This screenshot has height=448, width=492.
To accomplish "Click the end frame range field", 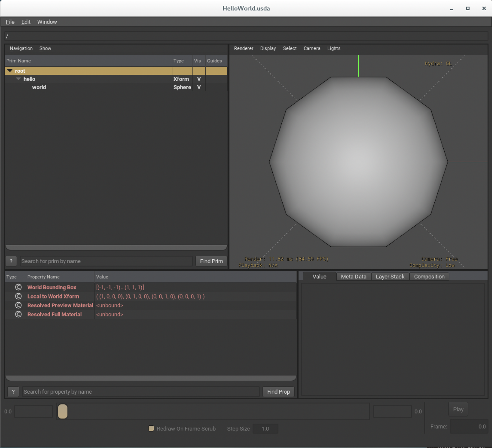I will click(392, 411).
